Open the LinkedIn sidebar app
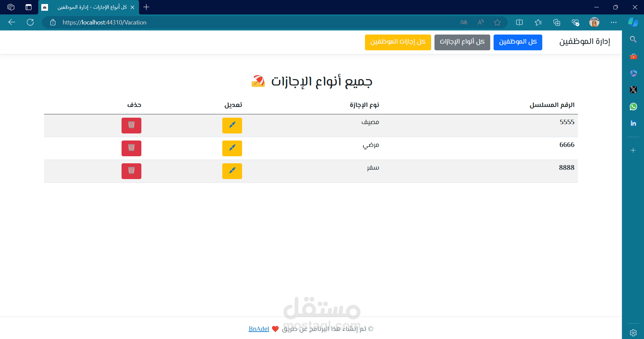644x339 pixels. 633,123
